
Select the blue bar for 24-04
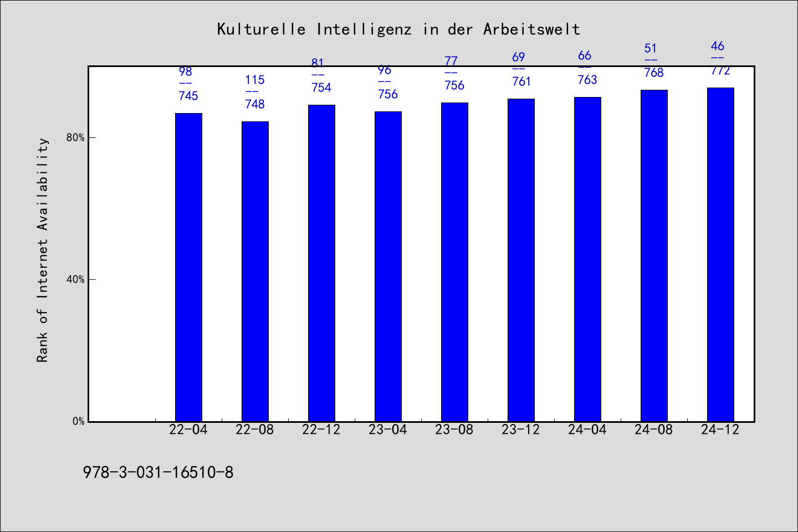pyautogui.click(x=587, y=259)
